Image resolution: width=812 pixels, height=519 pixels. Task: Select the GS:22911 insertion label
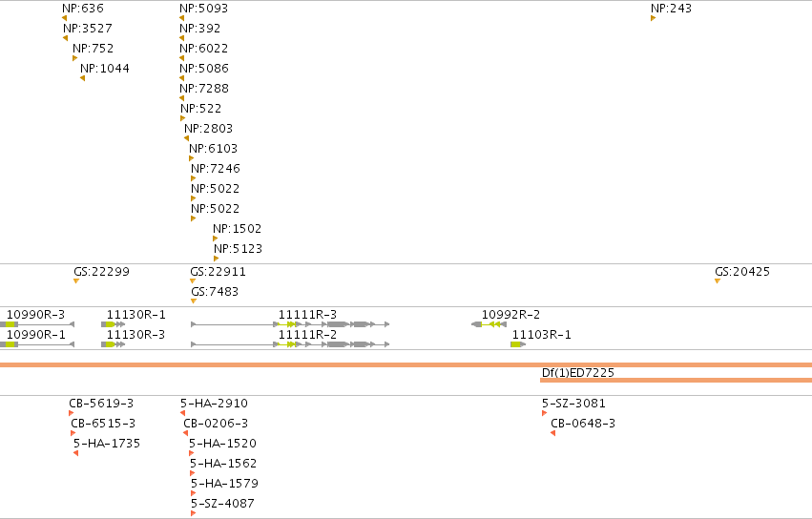(x=218, y=272)
